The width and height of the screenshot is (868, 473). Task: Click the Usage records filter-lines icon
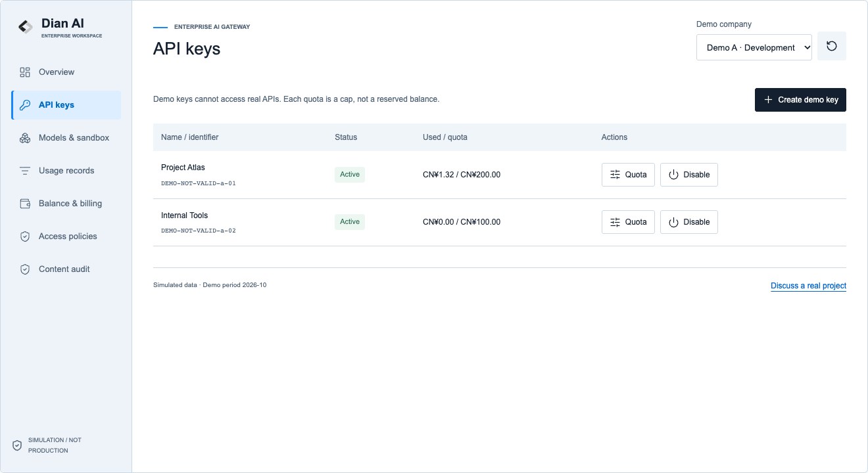coord(25,171)
